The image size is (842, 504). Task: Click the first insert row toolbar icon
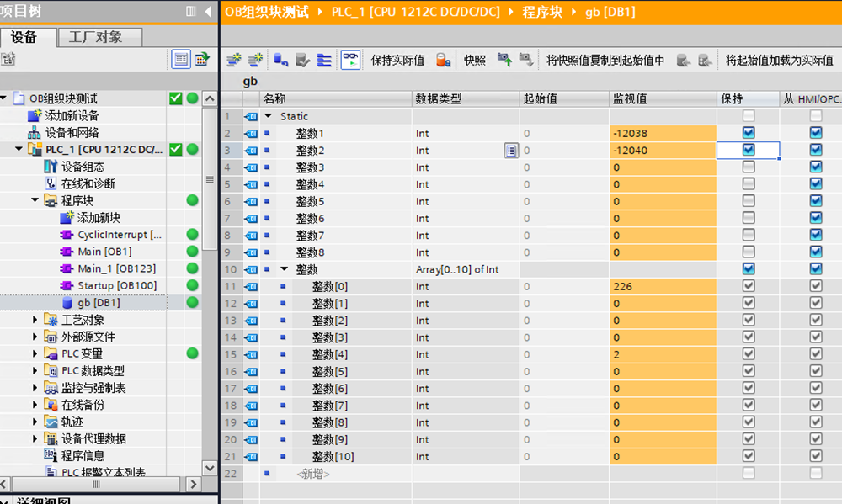point(234,60)
